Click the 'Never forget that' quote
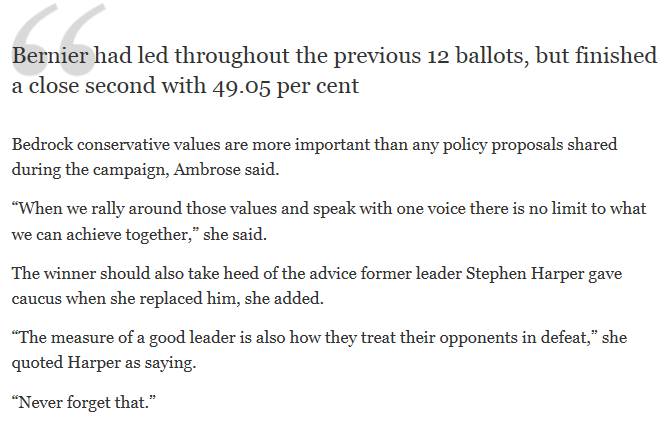This screenshot has height=432, width=670. [x=84, y=403]
